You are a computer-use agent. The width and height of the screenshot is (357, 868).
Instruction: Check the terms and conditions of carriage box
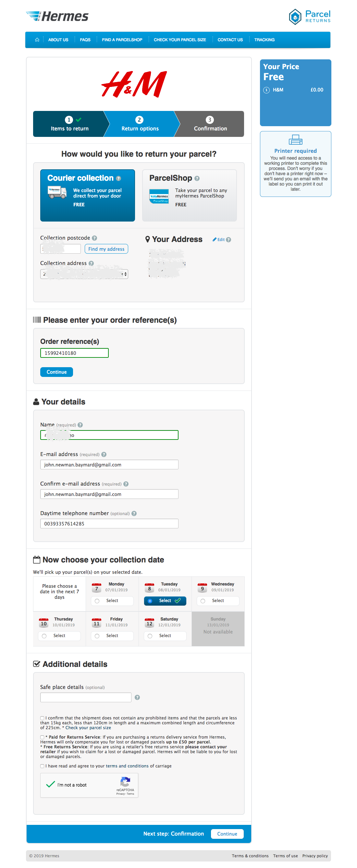pos(42,766)
